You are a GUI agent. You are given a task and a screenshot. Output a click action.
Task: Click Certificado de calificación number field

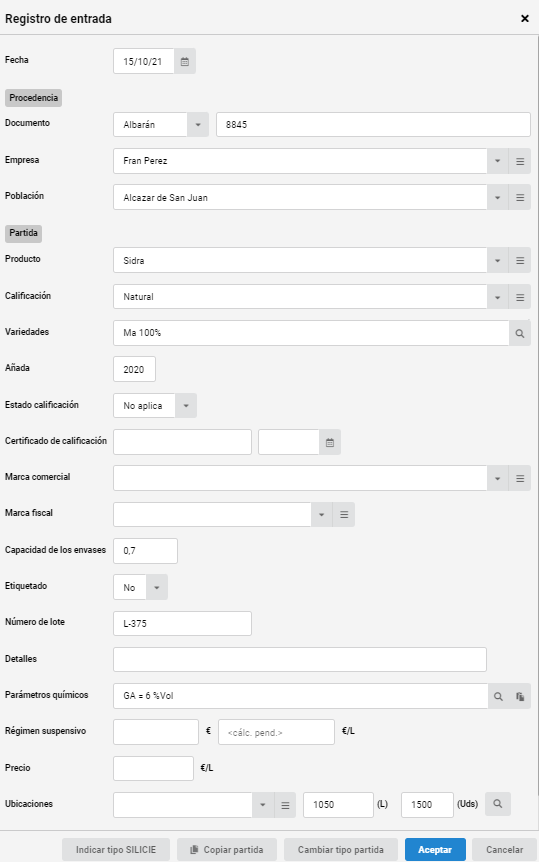pyautogui.click(x=183, y=442)
